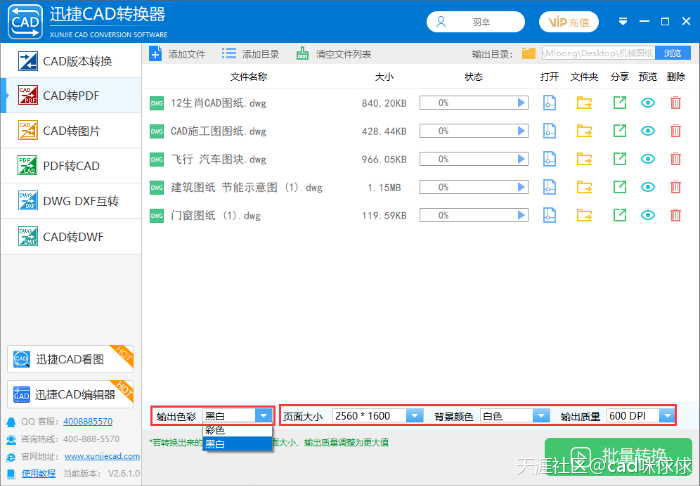Visit www.xunjiecad.com website link
700x486 pixels.
click(102, 456)
